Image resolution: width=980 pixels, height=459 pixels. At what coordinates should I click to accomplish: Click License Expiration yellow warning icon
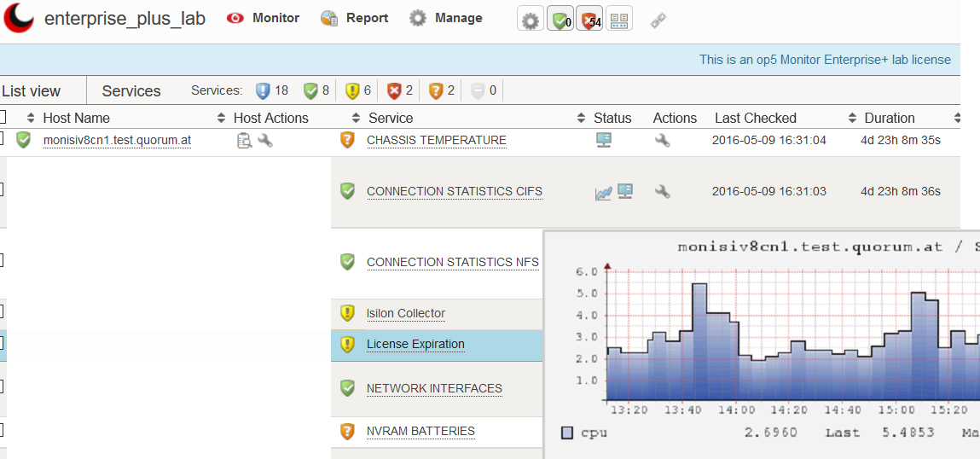pyautogui.click(x=347, y=344)
